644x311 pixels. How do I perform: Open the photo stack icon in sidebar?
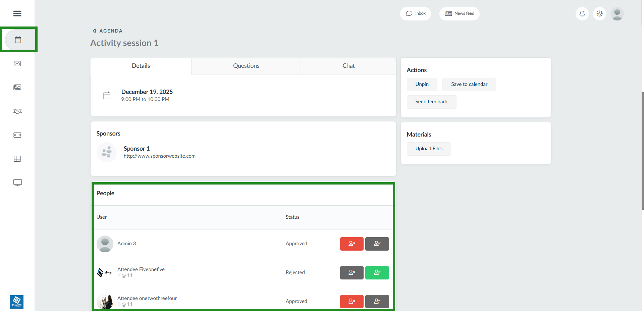point(17,87)
